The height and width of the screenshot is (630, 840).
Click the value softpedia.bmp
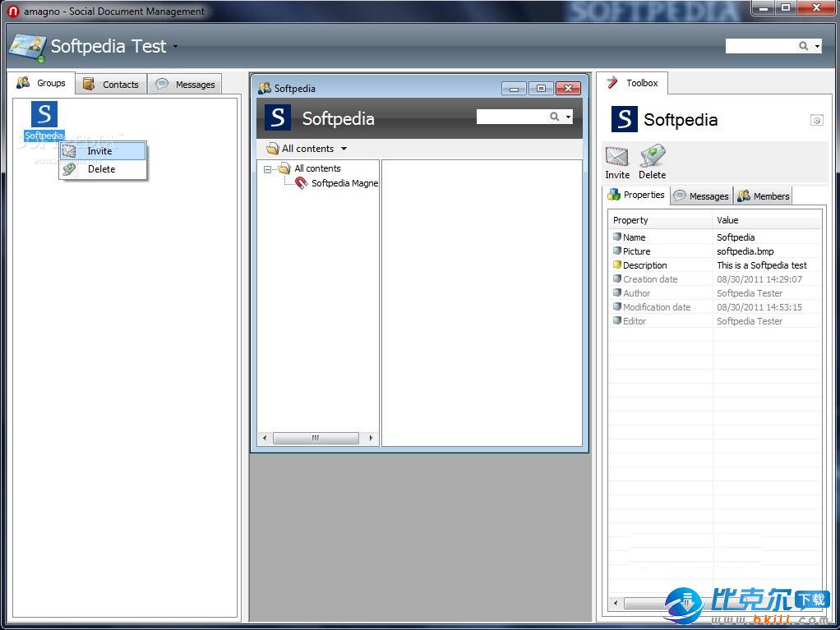click(x=745, y=251)
